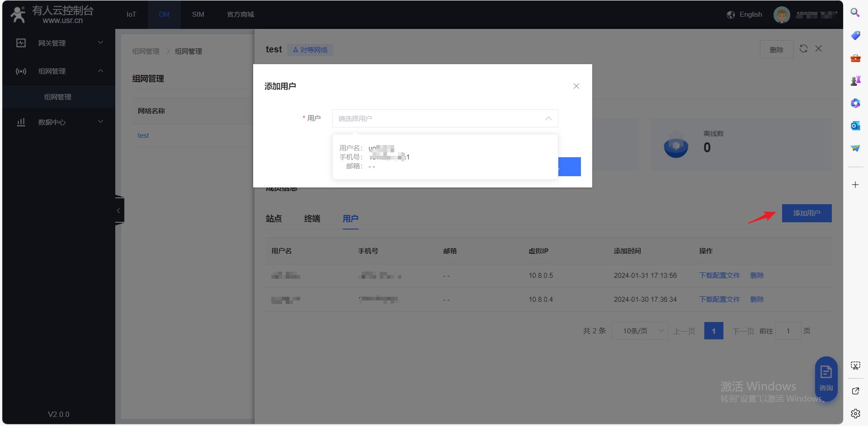Click the globe language icon
Image resolution: width=868 pixels, height=426 pixels.
coord(731,15)
